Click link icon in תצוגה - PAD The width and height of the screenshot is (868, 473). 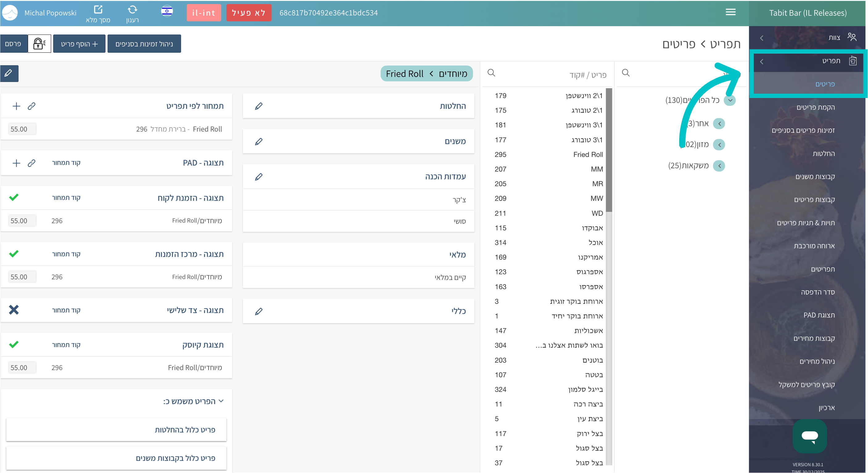pos(31,163)
